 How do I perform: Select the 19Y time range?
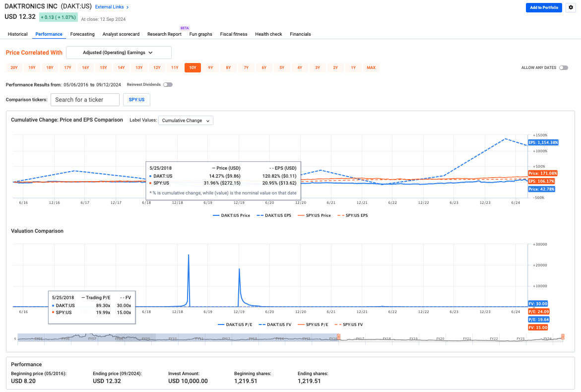pyautogui.click(x=32, y=68)
